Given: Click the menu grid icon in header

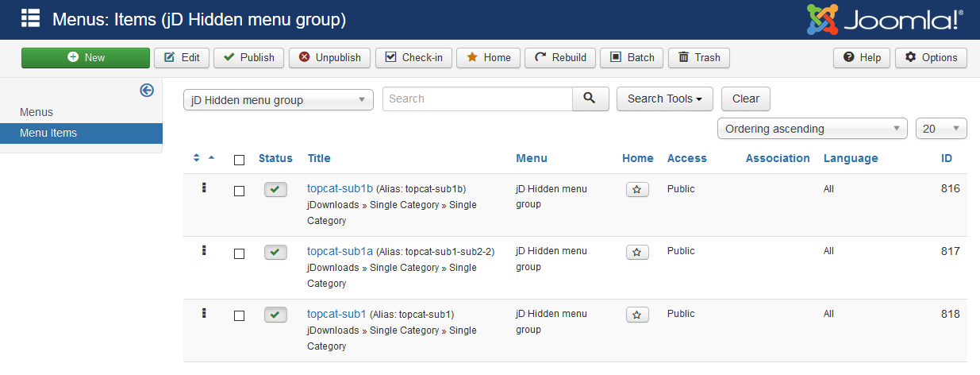Looking at the screenshot, I should click(x=31, y=17).
